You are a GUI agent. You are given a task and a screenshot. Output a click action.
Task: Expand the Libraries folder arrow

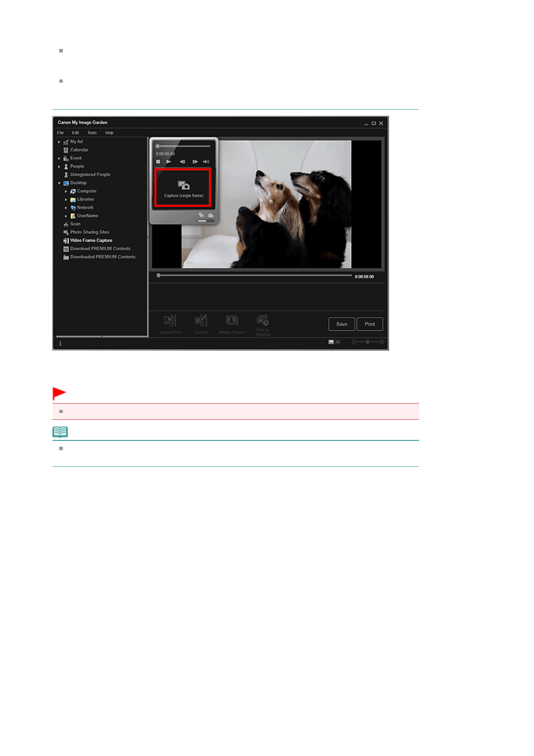pos(66,200)
